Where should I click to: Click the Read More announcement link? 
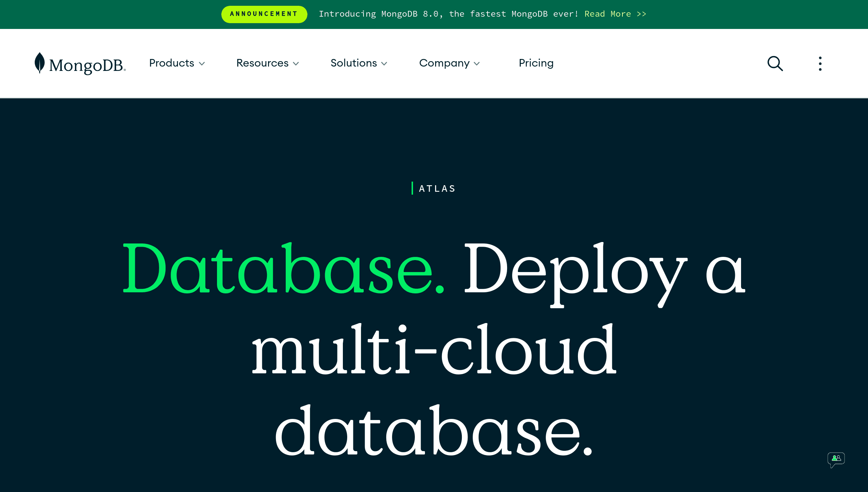(x=615, y=14)
